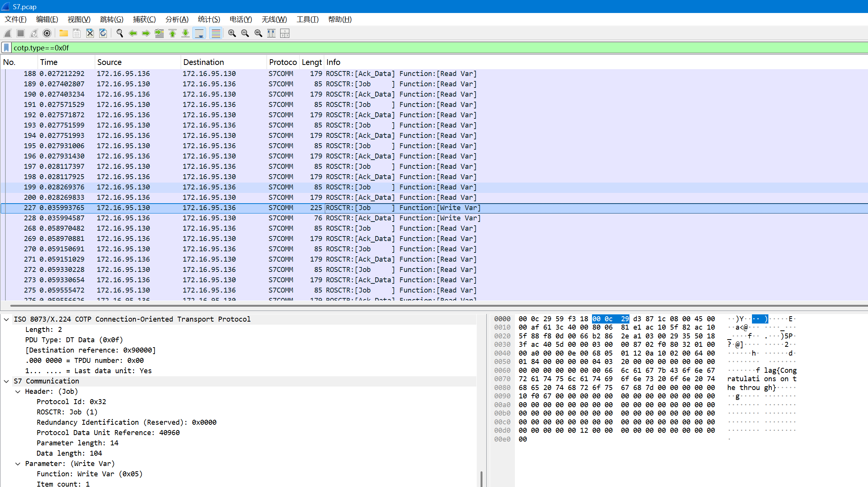This screenshot has width=868, height=487.
Task: Collapse the COTP protocol tree node
Action: (x=6, y=319)
